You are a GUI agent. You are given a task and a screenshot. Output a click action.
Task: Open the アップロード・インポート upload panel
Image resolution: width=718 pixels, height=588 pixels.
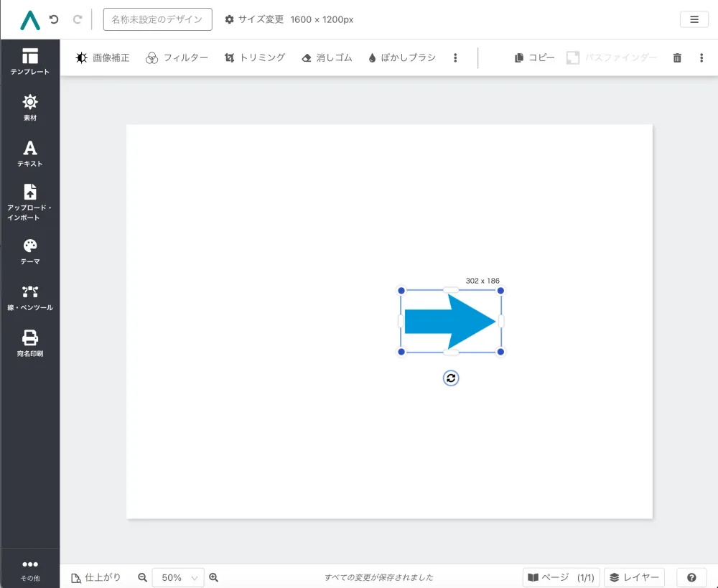coord(29,199)
